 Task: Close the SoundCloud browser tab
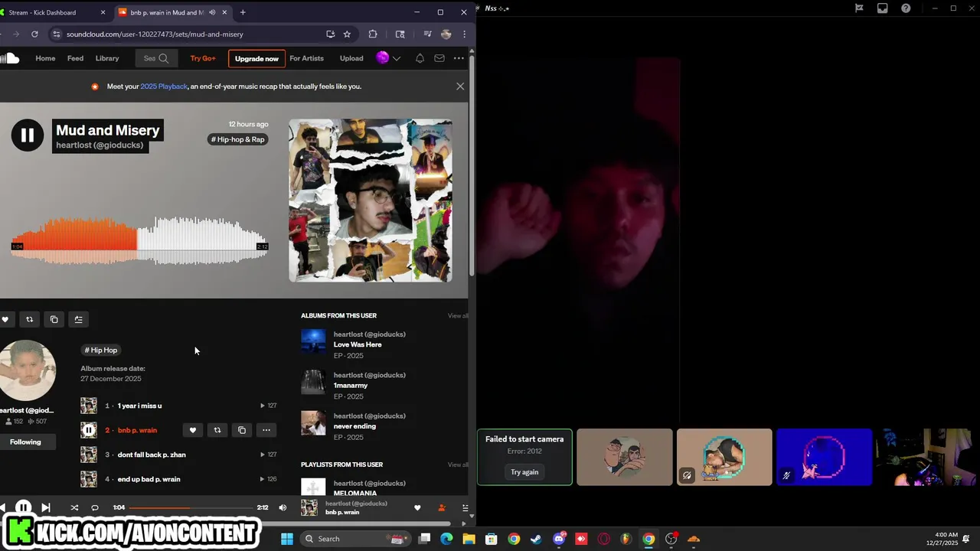click(x=225, y=12)
